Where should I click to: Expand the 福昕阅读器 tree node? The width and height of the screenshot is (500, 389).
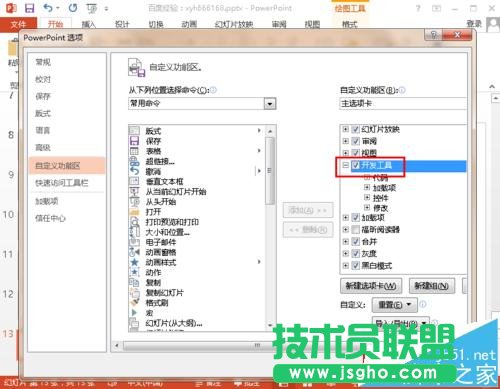tap(346, 229)
